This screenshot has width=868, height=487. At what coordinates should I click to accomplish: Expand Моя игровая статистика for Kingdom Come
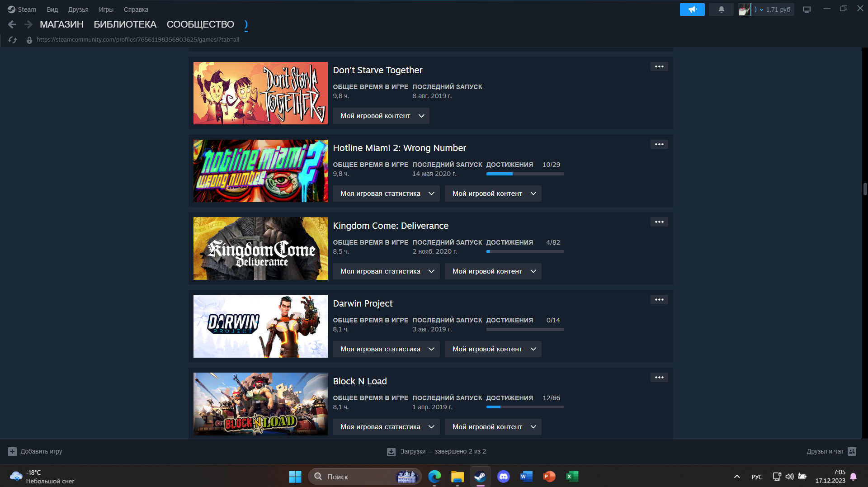[386, 271]
